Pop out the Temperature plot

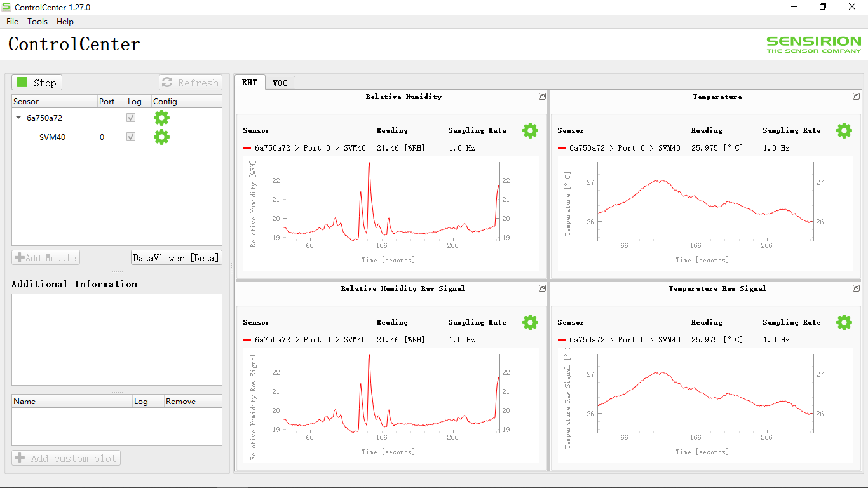click(856, 97)
